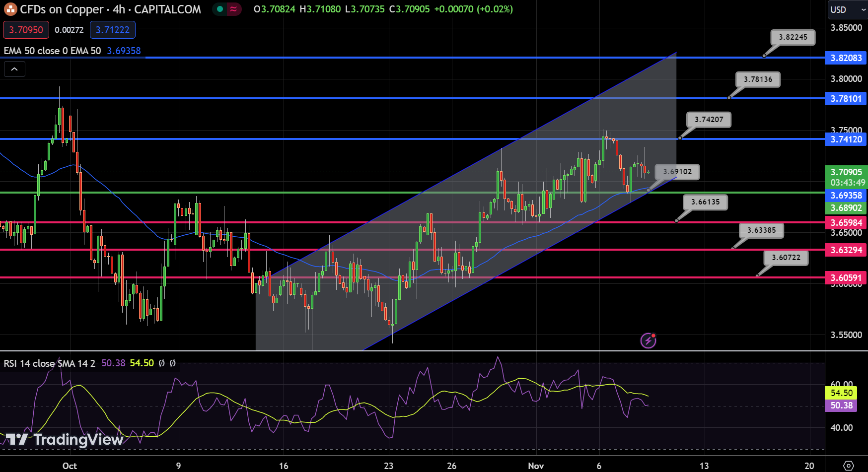
Task: Click the yellow SMA value 54.50 in legend
Action: (x=142, y=363)
